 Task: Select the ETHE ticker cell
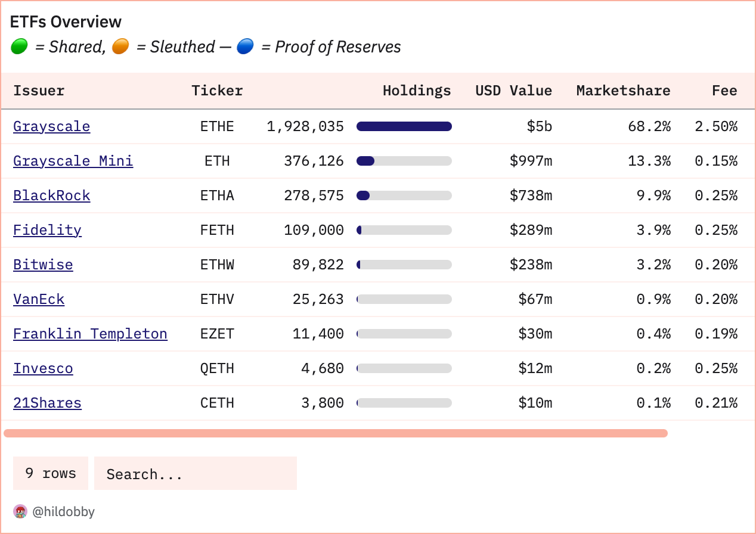tap(217, 126)
